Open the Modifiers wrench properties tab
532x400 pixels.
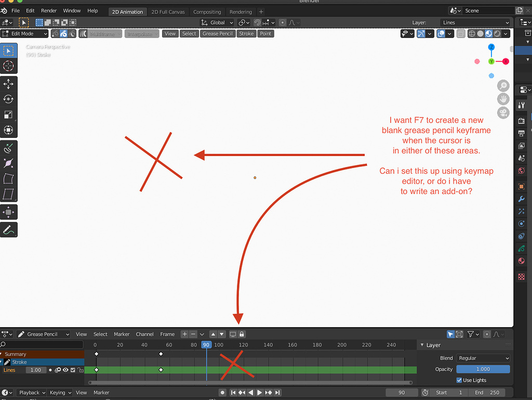[x=522, y=199]
